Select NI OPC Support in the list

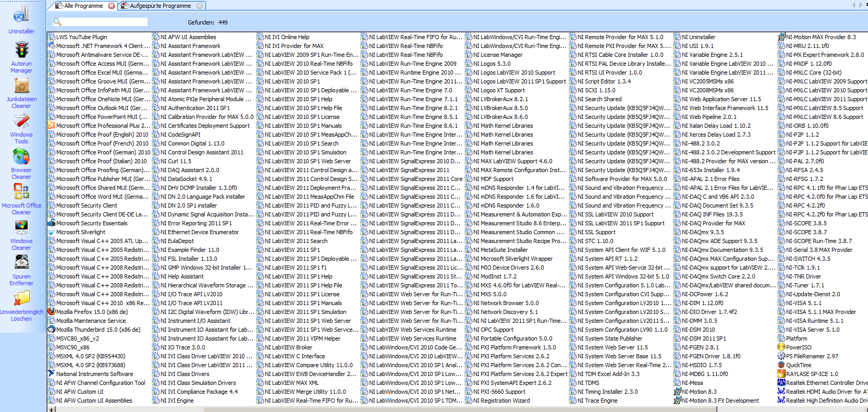click(x=493, y=330)
